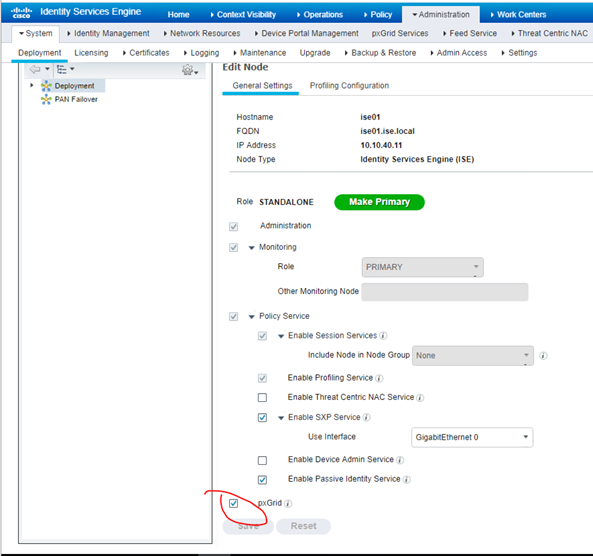Open the Logging tab
The image size is (593, 556).
coord(202,53)
